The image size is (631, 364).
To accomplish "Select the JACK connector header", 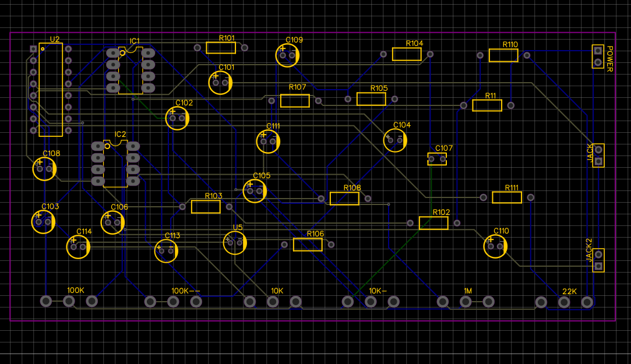I will pos(598,156).
